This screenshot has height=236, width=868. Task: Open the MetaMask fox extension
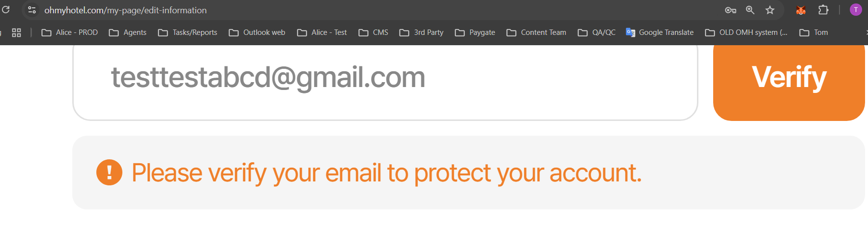801,10
